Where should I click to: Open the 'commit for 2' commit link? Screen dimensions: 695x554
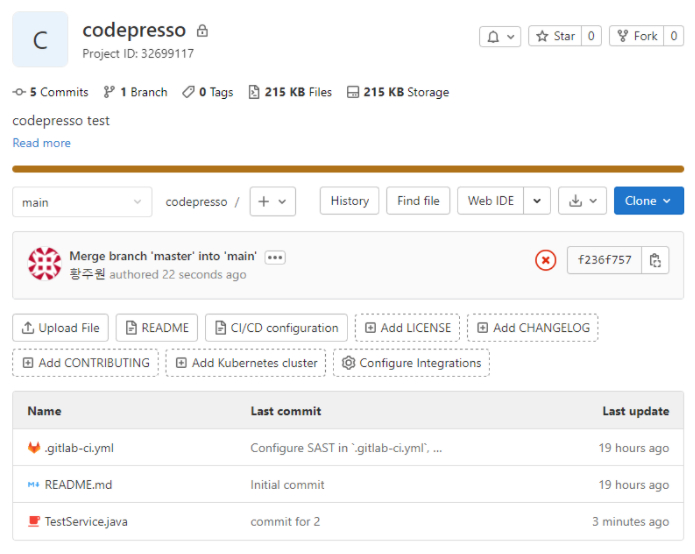click(285, 522)
